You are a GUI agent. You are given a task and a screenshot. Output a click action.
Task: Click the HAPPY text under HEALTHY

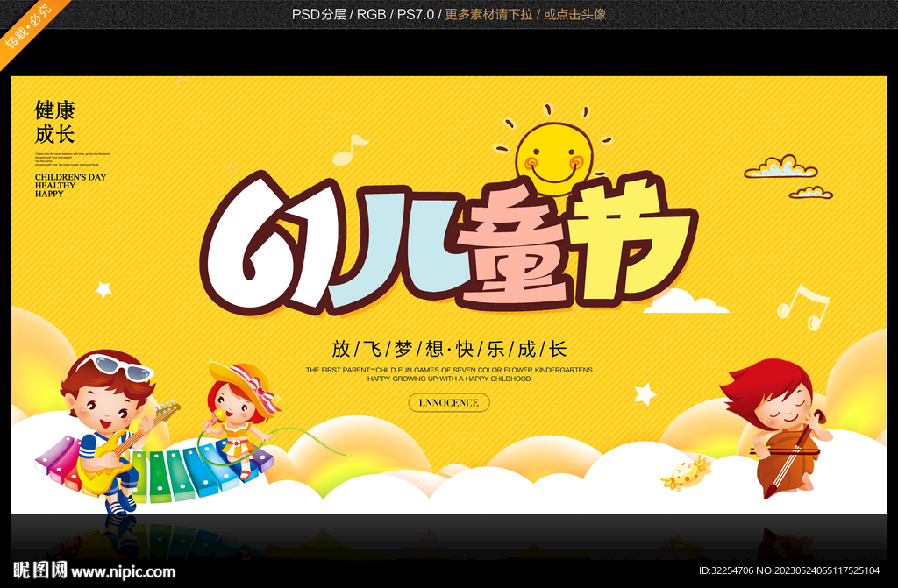49,194
